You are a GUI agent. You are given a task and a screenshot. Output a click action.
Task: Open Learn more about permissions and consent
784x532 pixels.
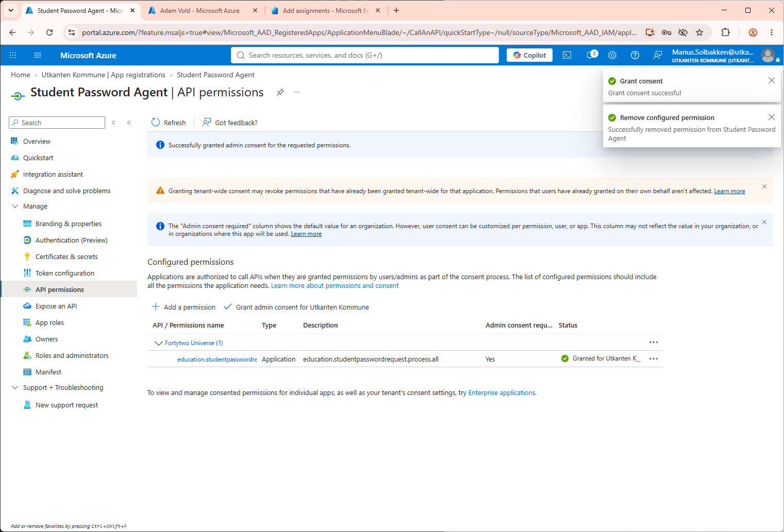pos(335,286)
